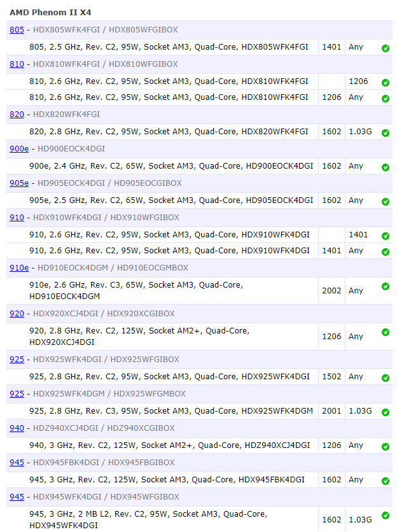Open the 810 processor link
The width and height of the screenshot is (397, 532).
click(x=17, y=64)
